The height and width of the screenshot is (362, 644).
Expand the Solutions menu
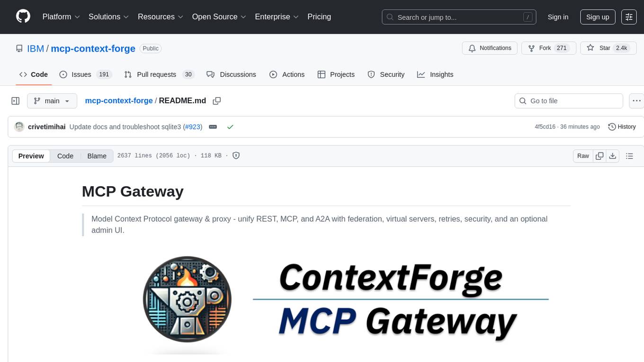coord(108,17)
